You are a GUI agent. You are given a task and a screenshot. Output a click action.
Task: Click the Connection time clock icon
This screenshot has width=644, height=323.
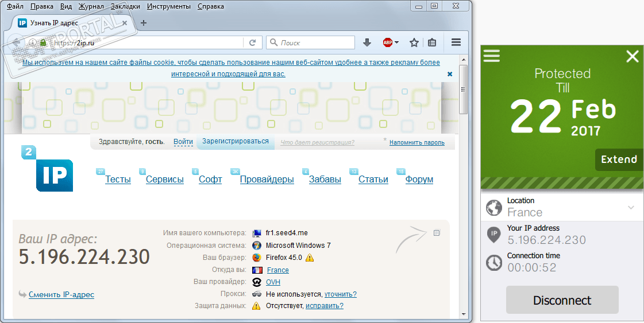tap(493, 262)
